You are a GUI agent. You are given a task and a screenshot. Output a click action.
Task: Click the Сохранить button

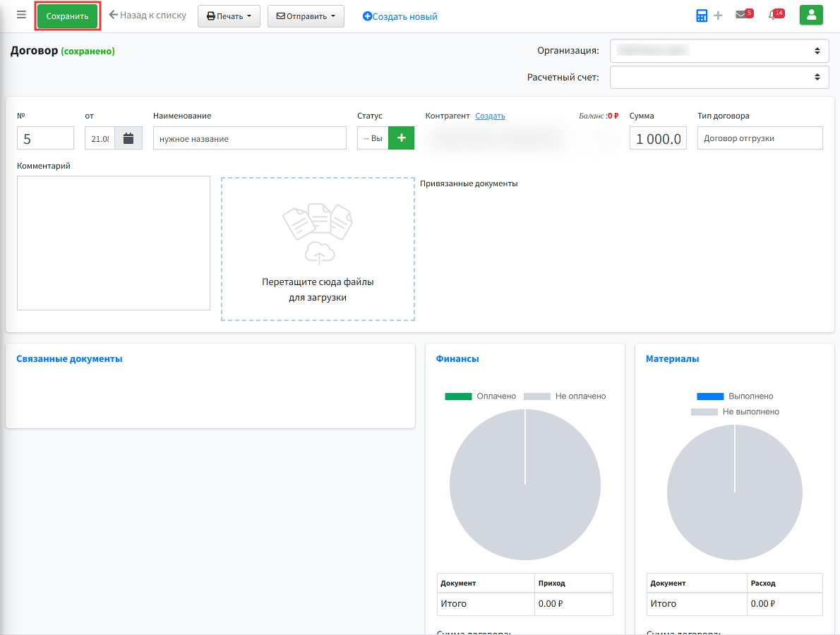[x=68, y=16]
